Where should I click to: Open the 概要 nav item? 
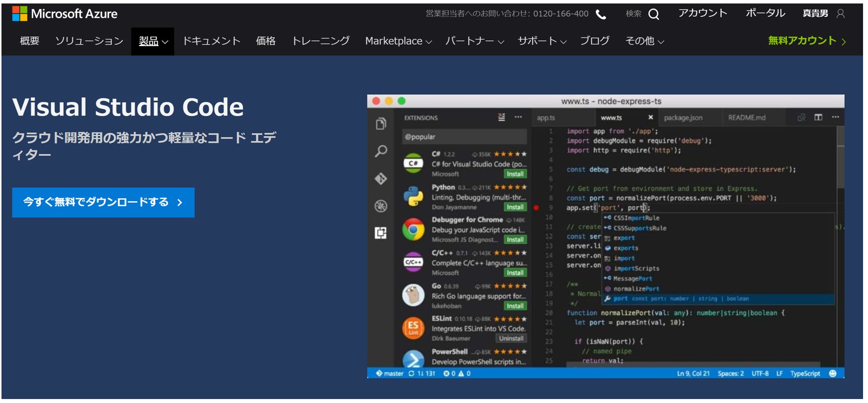click(30, 41)
